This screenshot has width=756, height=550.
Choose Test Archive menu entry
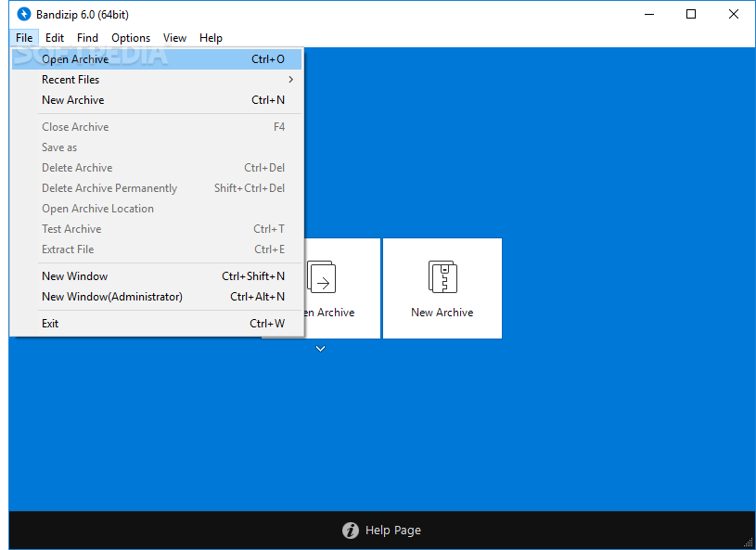tap(157, 229)
